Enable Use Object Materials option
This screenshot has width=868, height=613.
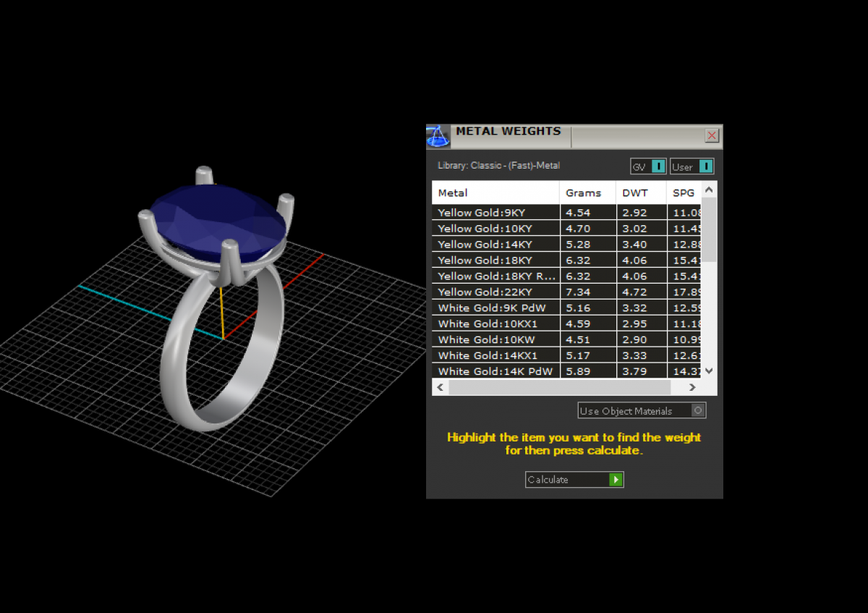coord(697,411)
